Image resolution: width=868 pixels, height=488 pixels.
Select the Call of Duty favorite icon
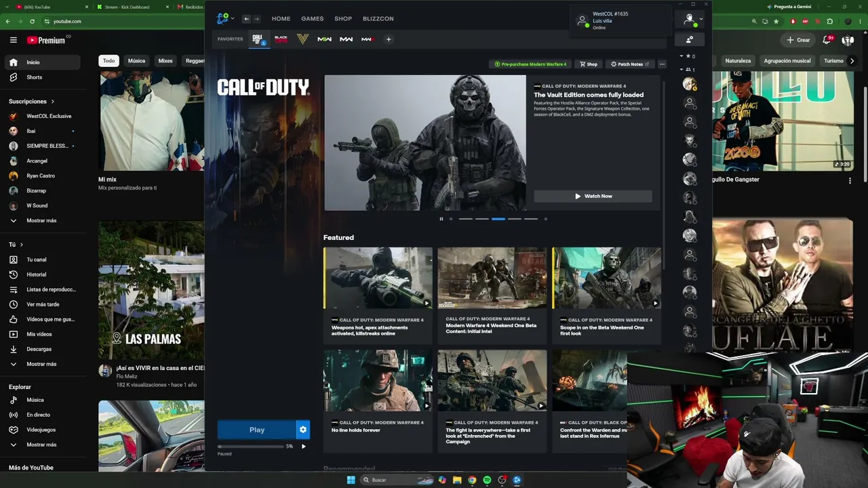click(x=258, y=39)
